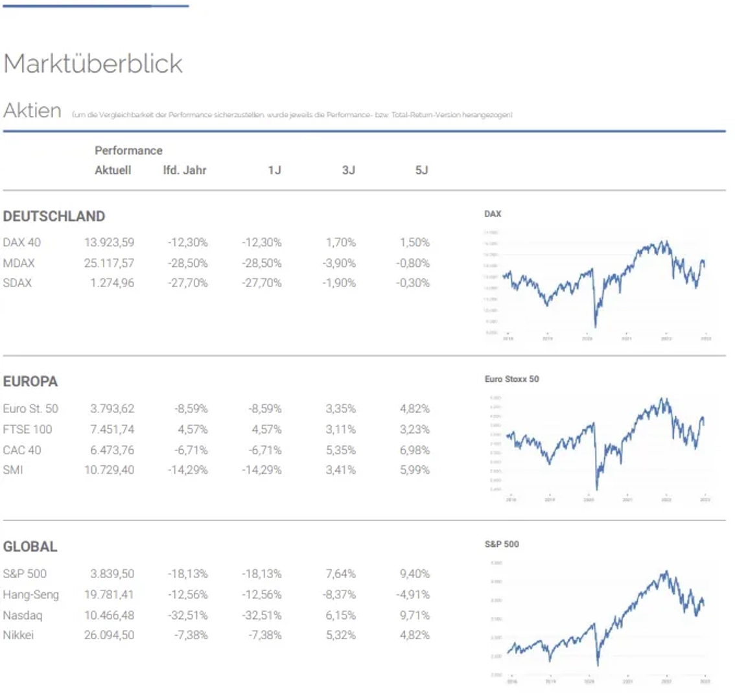
Task: Click the SMI row label
Action: tap(13, 470)
